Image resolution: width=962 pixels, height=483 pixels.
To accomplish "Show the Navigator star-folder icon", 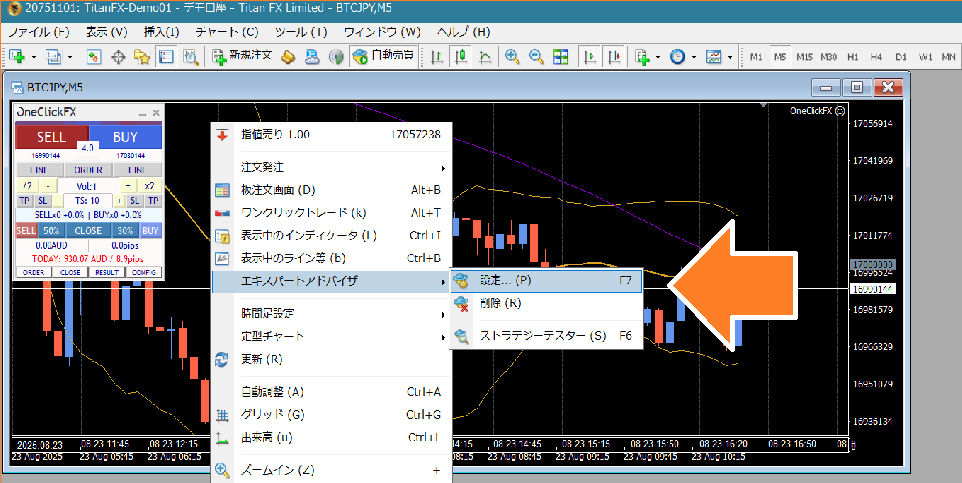I will [142, 57].
